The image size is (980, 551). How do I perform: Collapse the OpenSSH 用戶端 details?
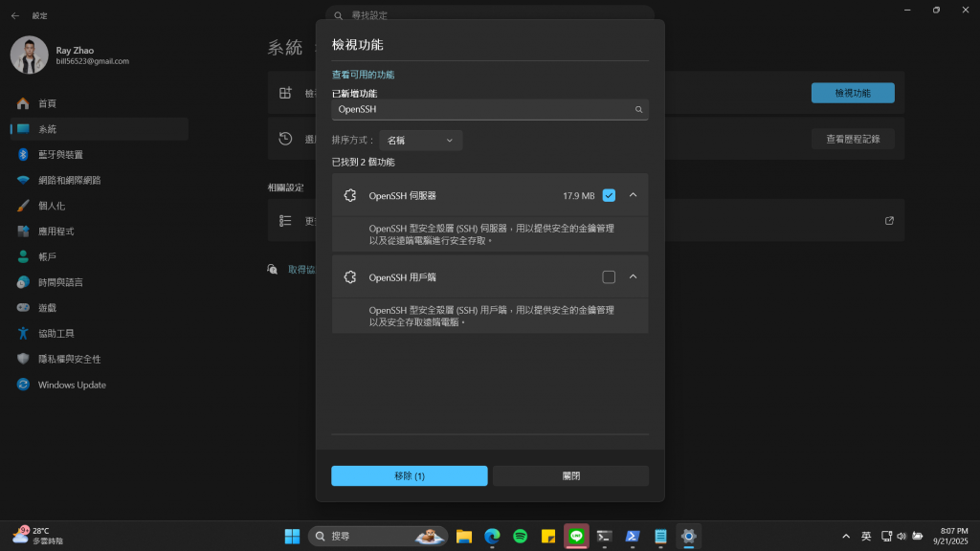coord(634,276)
